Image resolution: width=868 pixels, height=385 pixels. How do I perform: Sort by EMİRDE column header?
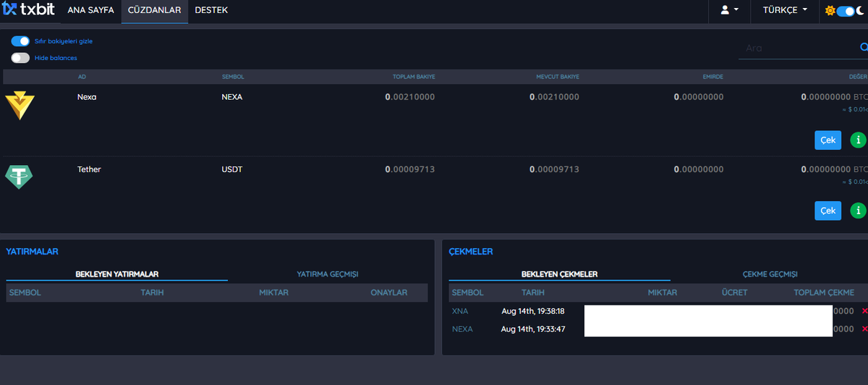pos(712,77)
